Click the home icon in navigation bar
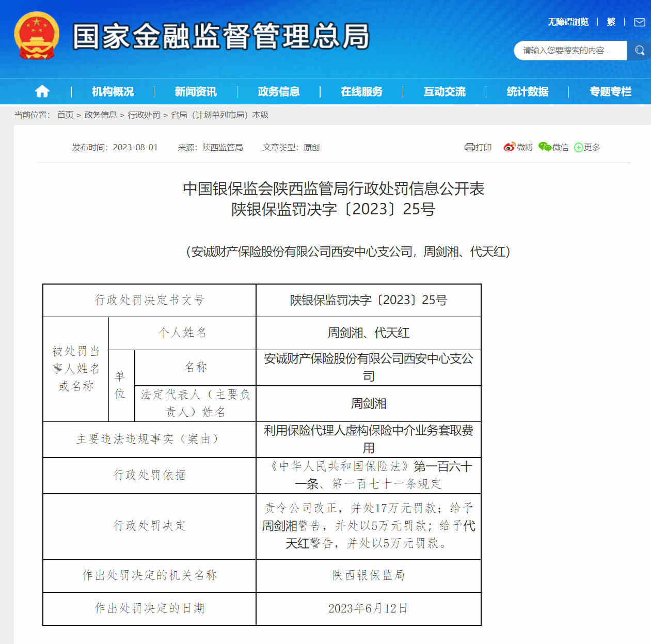 [42, 91]
